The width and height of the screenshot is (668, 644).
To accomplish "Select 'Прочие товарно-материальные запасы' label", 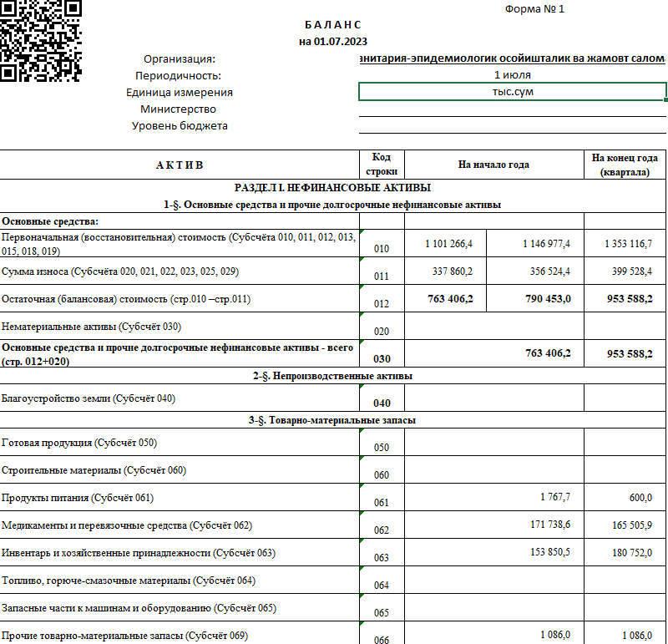I will click(x=124, y=636).
